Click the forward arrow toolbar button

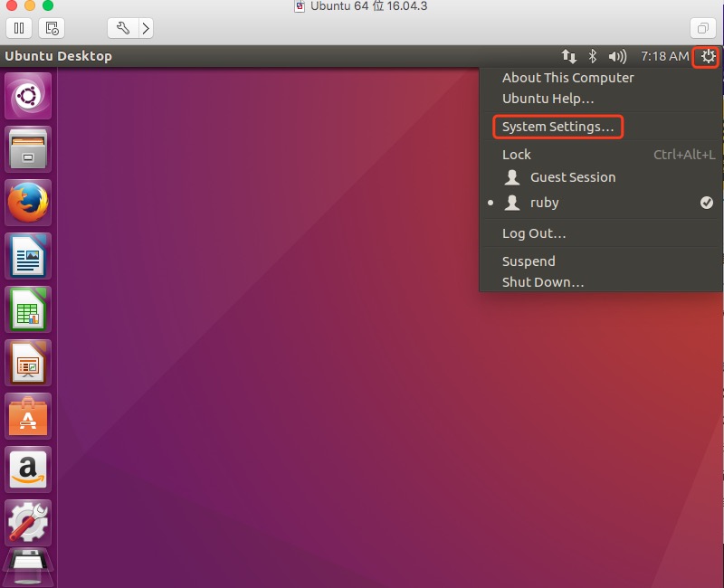tap(146, 28)
